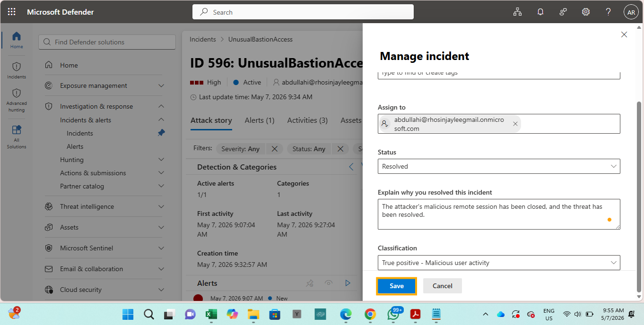Screen dimensions: 644x325
Task: Unpin the Incidents page pin icon
Action: pyautogui.click(x=161, y=133)
